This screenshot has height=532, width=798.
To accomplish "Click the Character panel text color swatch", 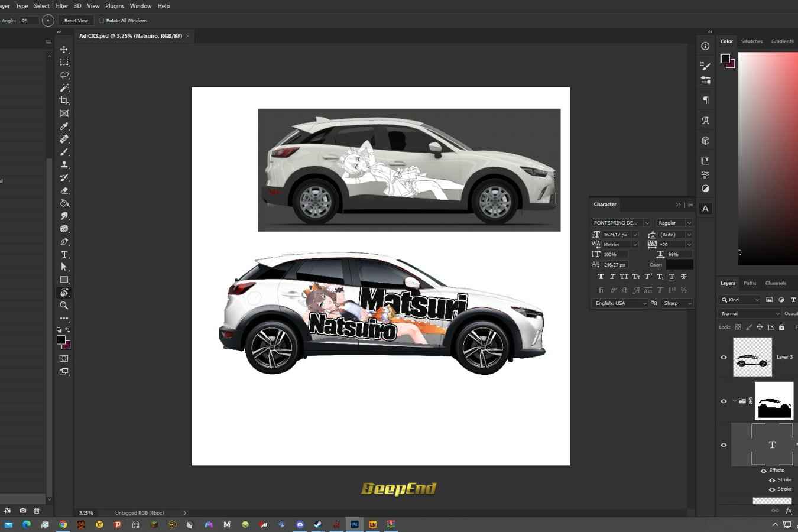I will tap(679, 265).
